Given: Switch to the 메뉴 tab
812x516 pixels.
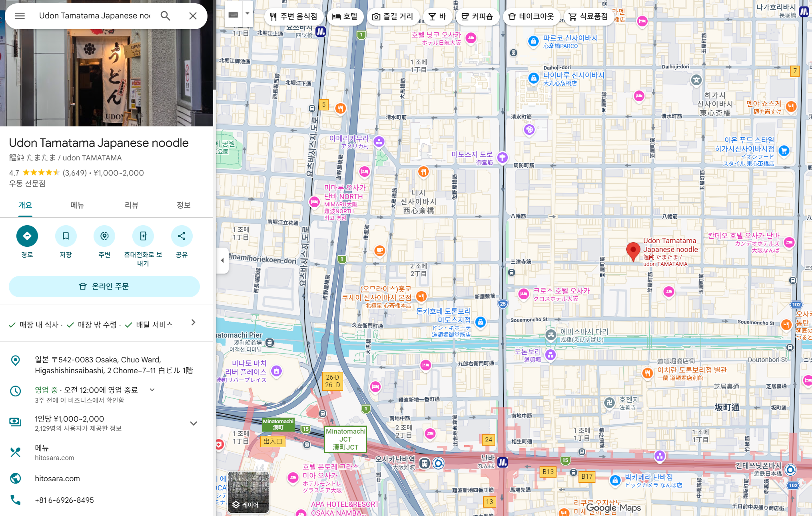Looking at the screenshot, I should (77, 205).
